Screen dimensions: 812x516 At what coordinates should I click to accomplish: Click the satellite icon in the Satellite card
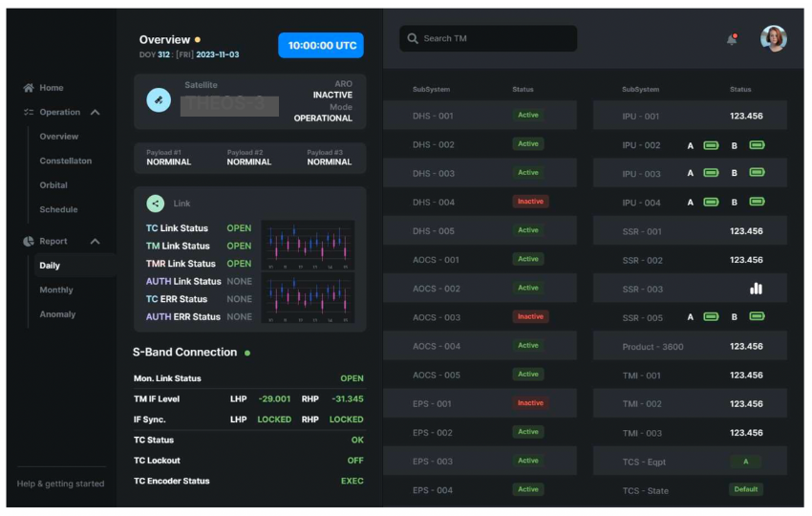[x=159, y=99]
